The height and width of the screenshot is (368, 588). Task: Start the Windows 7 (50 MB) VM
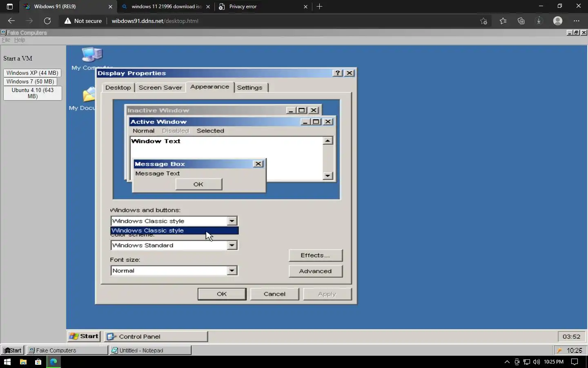point(30,81)
